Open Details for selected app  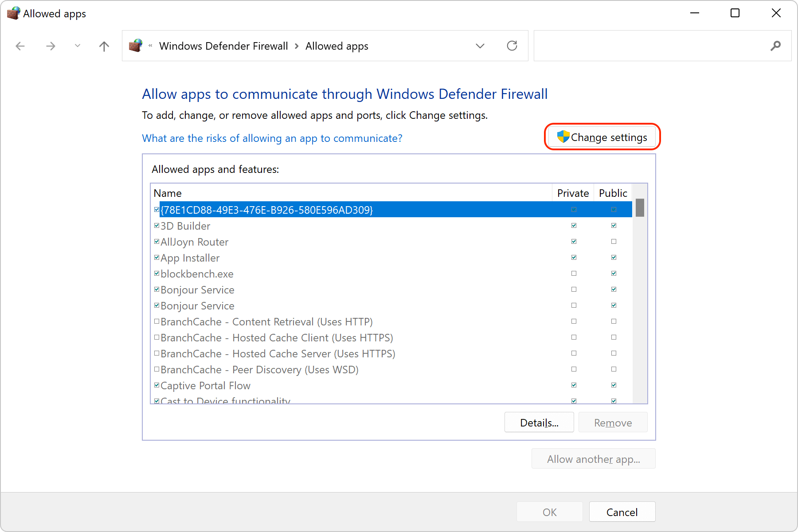(x=539, y=422)
